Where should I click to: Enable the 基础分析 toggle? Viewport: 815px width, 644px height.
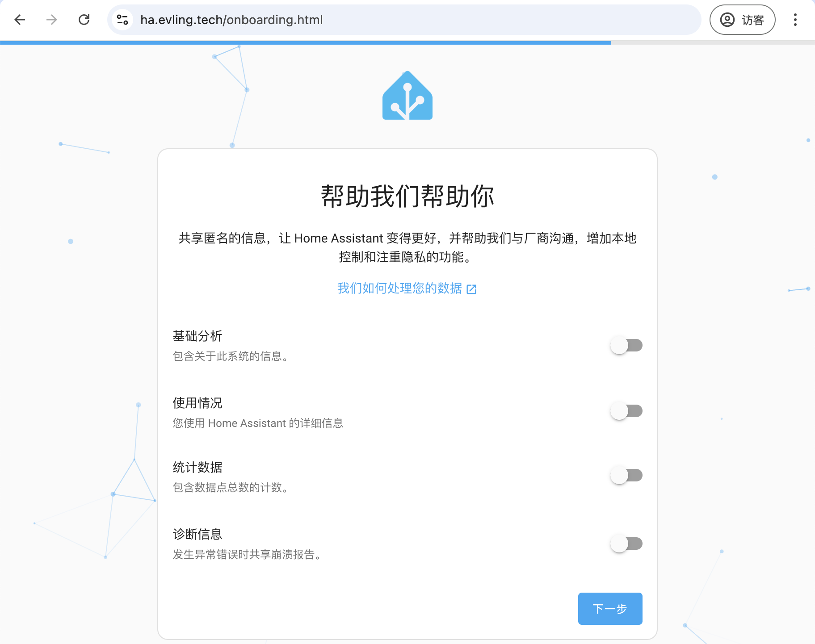626,345
